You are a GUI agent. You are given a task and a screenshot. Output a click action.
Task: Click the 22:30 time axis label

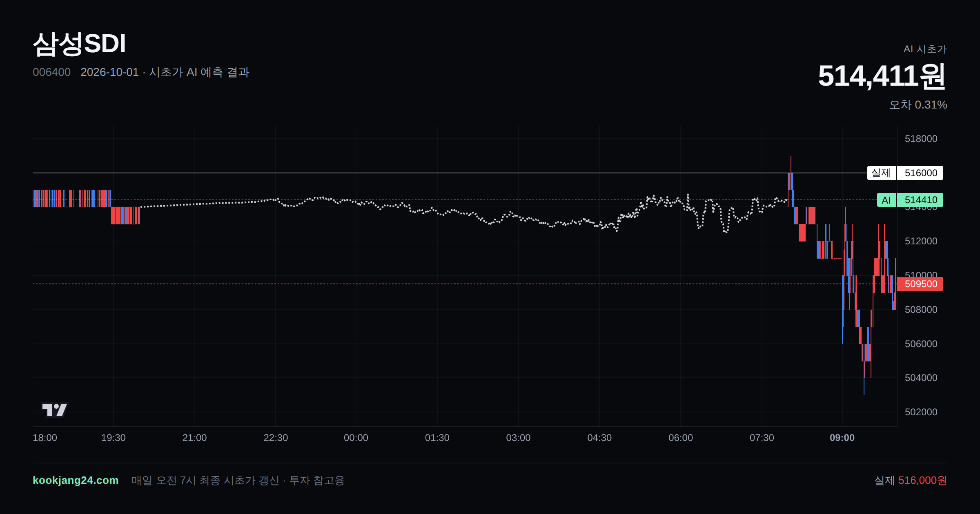pos(276,438)
